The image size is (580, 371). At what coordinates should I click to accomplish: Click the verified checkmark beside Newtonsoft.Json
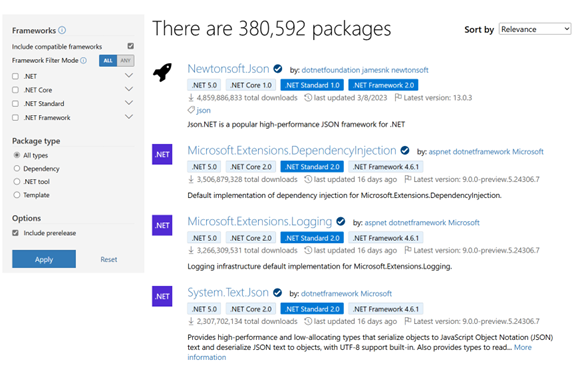(278, 69)
